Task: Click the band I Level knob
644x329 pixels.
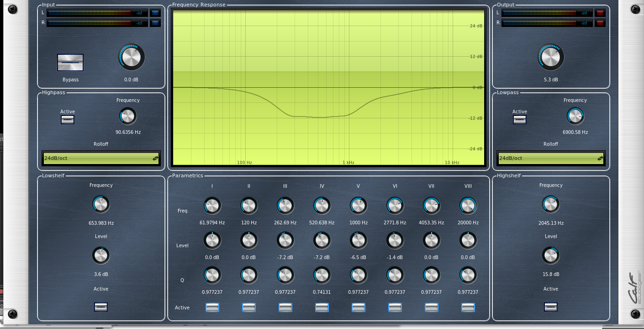Action: click(x=212, y=240)
